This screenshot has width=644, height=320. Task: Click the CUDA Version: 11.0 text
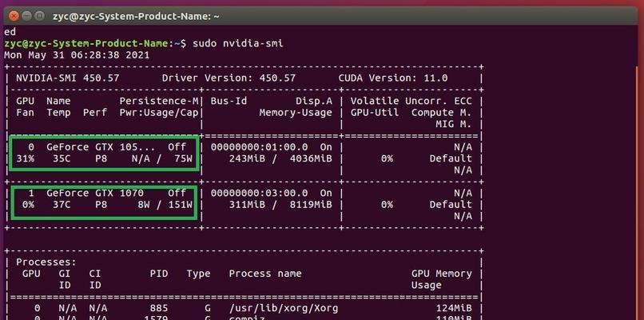coord(393,78)
